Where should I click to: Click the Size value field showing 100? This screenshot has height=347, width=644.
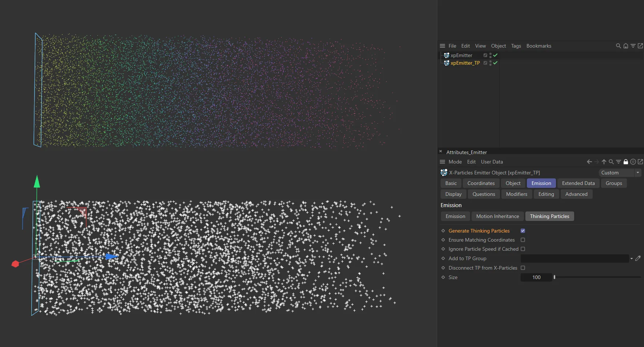point(536,277)
